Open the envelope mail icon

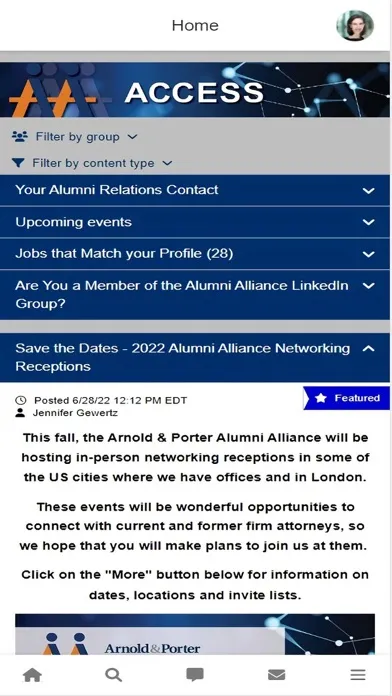pyautogui.click(x=277, y=675)
